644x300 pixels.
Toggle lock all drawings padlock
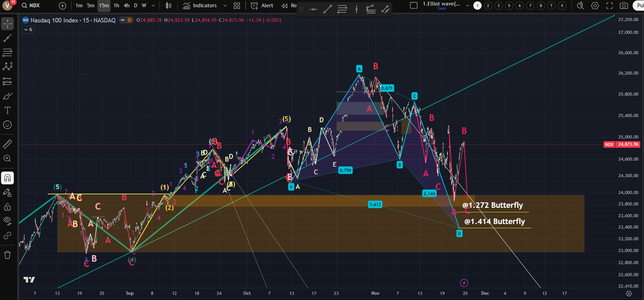click(7, 207)
